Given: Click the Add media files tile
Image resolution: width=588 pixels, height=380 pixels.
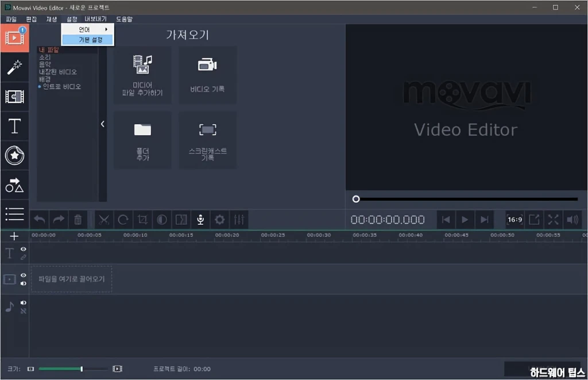Looking at the screenshot, I should point(142,75).
